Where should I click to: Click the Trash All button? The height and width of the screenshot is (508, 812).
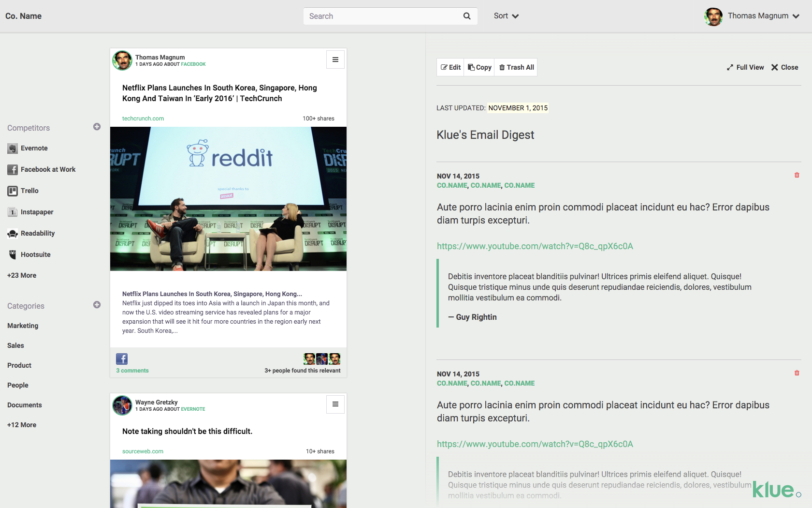pos(516,67)
